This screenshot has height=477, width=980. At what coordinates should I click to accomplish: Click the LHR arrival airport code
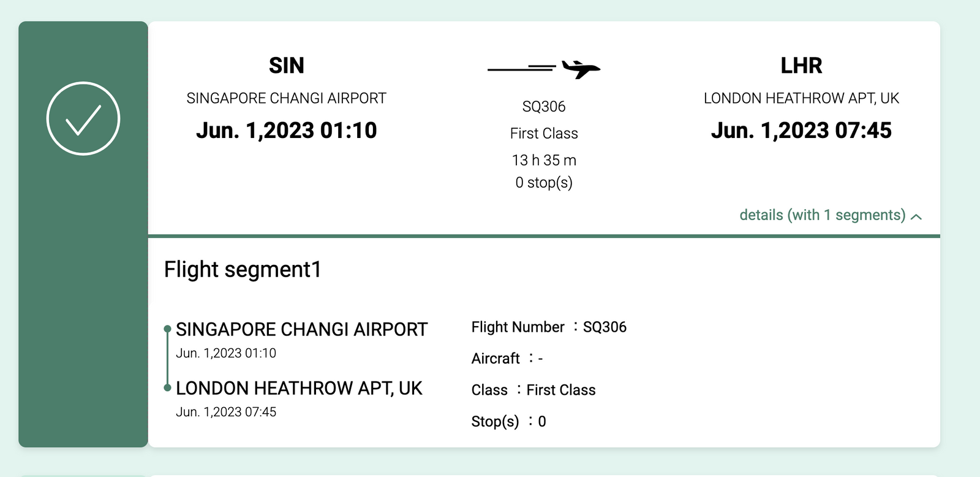click(x=801, y=66)
